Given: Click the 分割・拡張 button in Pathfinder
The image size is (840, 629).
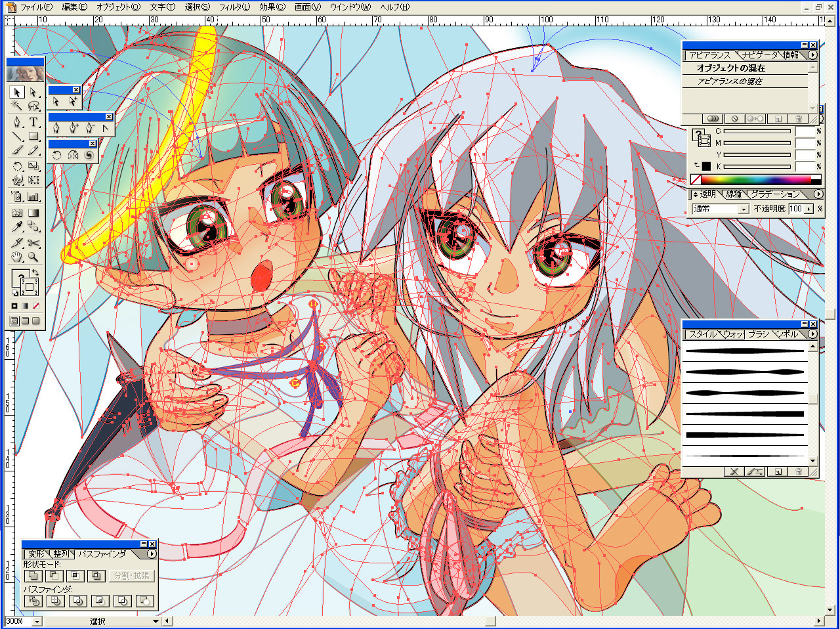Looking at the screenshot, I should click(131, 576).
